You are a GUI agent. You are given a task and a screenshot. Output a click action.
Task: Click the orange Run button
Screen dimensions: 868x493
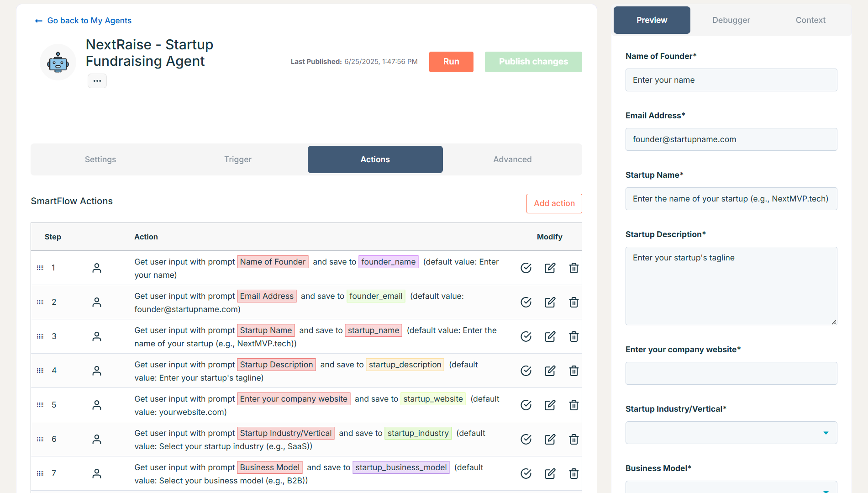(x=451, y=62)
